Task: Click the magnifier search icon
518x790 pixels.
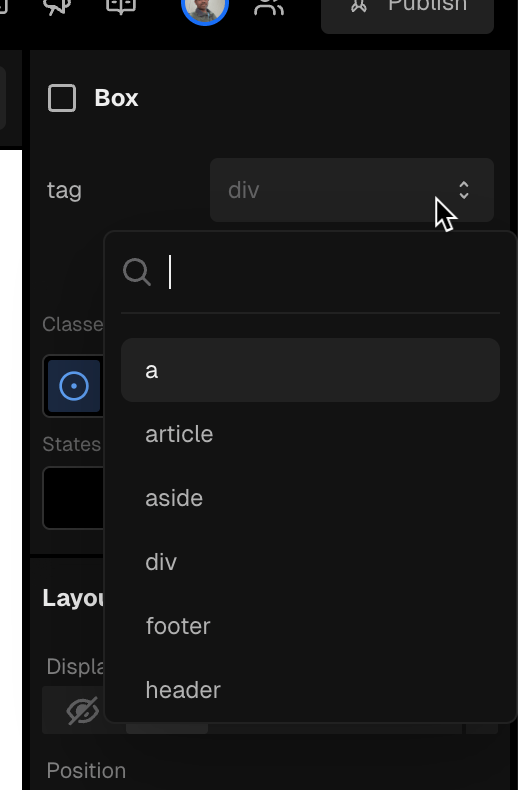Action: pyautogui.click(x=137, y=273)
